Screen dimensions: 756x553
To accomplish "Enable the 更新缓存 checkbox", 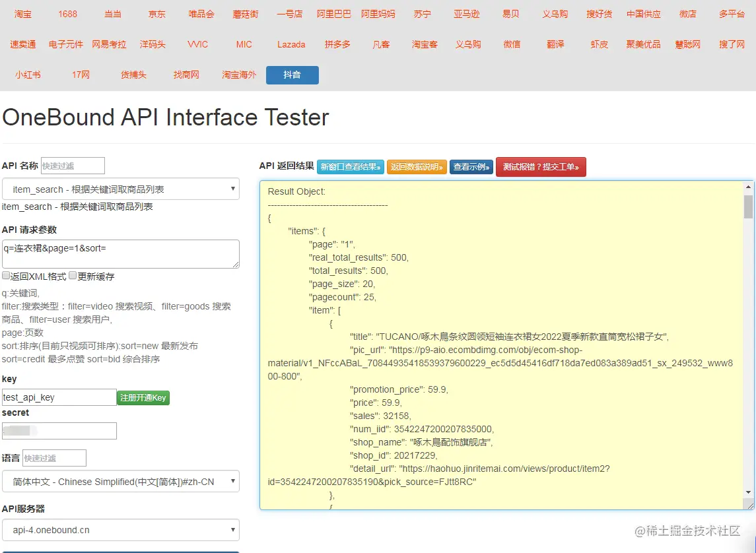I will pos(73,276).
